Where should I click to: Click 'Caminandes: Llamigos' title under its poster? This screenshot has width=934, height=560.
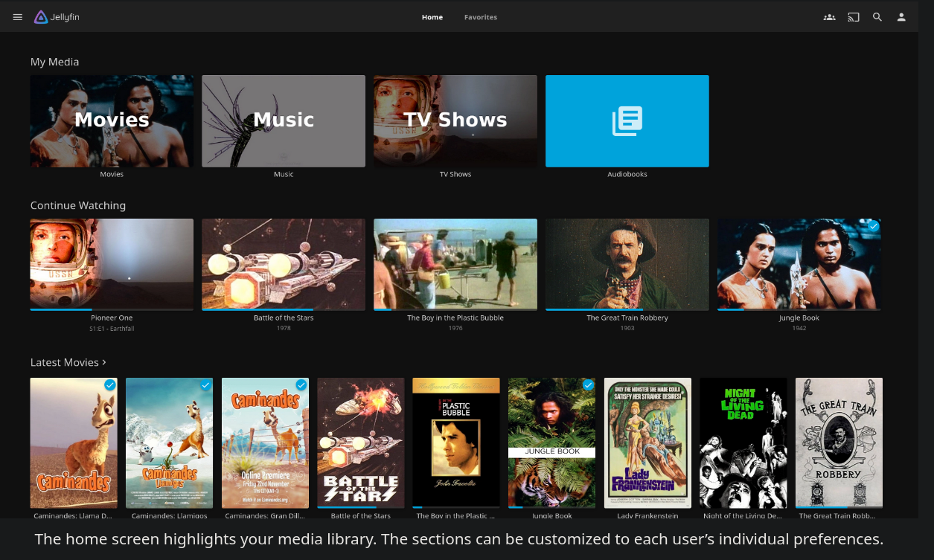170,515
